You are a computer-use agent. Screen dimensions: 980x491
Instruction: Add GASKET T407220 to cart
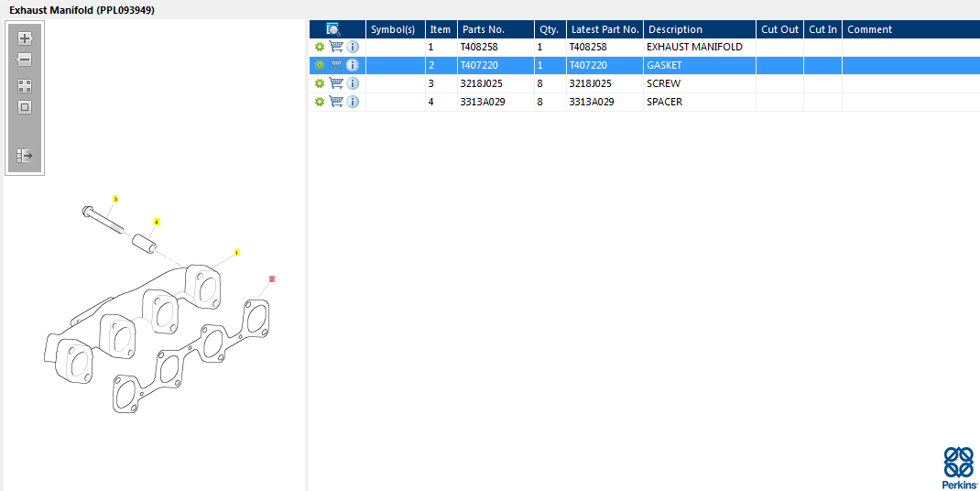[x=336, y=65]
